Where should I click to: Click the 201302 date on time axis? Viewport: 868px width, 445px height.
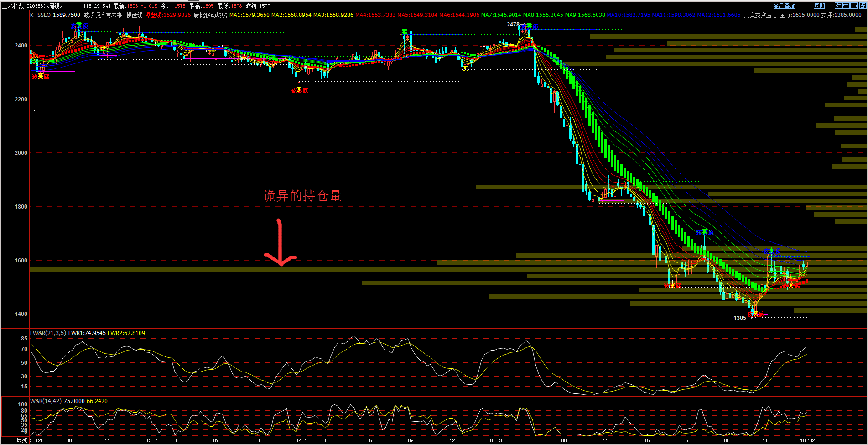[149, 440]
